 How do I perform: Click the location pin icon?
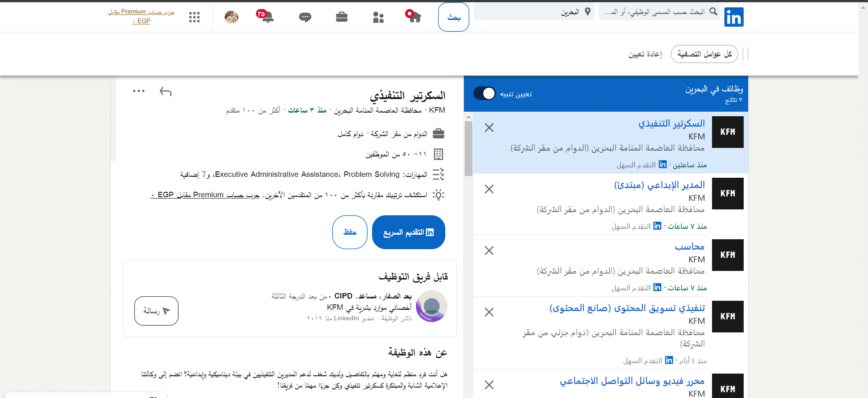(x=588, y=12)
